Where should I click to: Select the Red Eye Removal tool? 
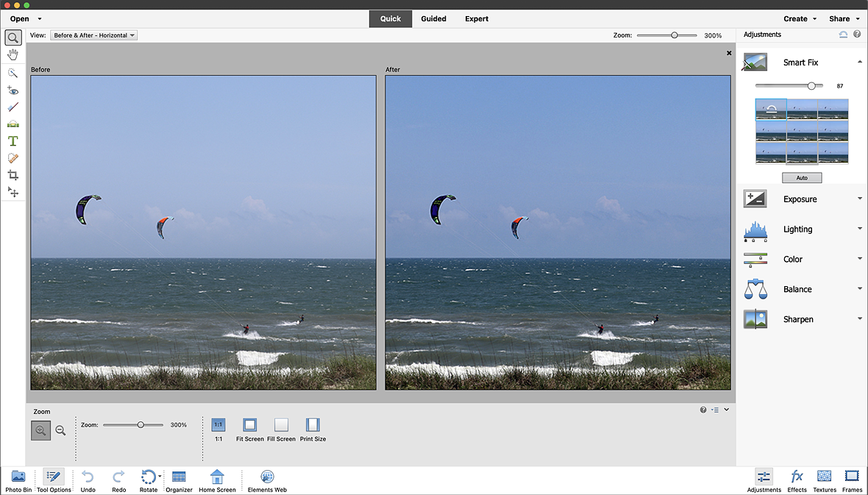pyautogui.click(x=13, y=90)
